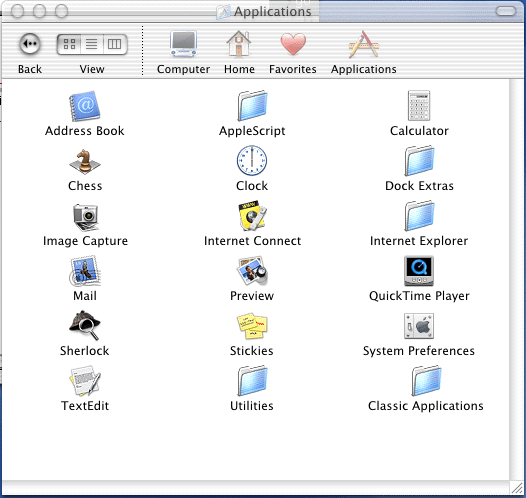The image size is (526, 498).
Task: Switch to icon view mode
Action: pyautogui.click(x=69, y=44)
